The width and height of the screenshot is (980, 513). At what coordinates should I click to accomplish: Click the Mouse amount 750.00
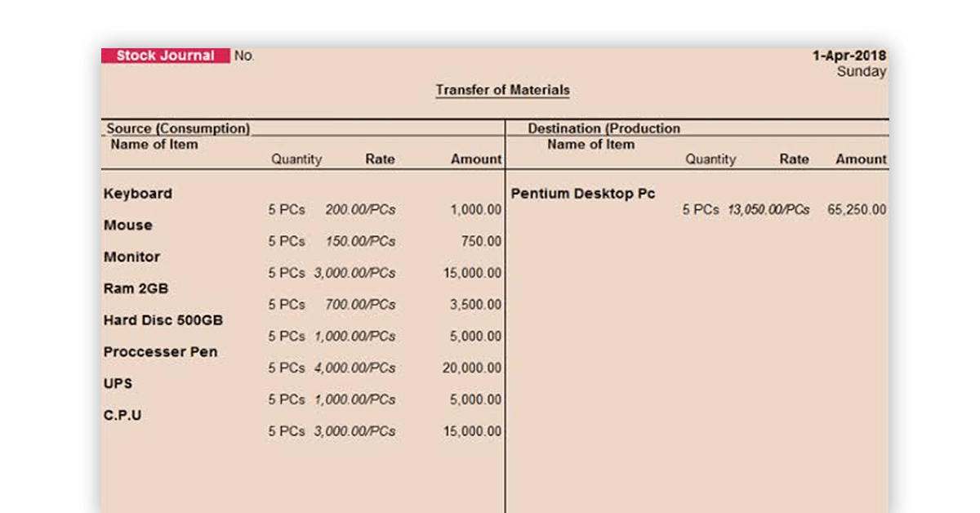[481, 242]
